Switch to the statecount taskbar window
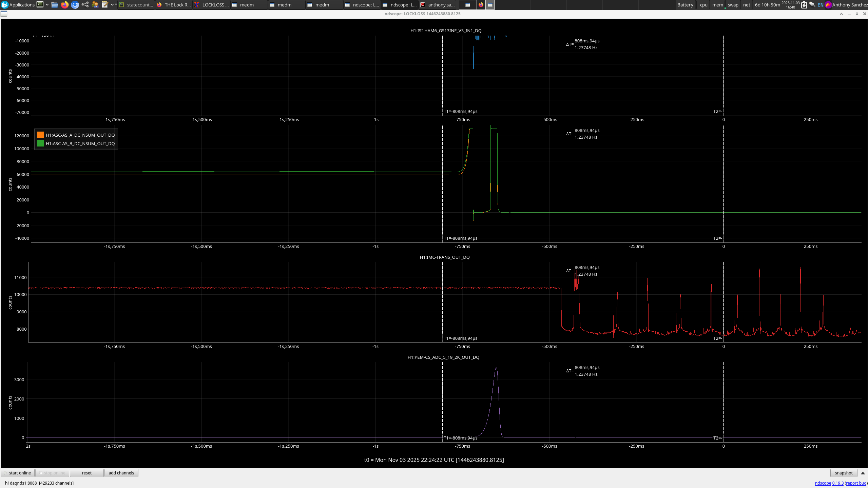This screenshot has height=488, width=868. tap(136, 5)
